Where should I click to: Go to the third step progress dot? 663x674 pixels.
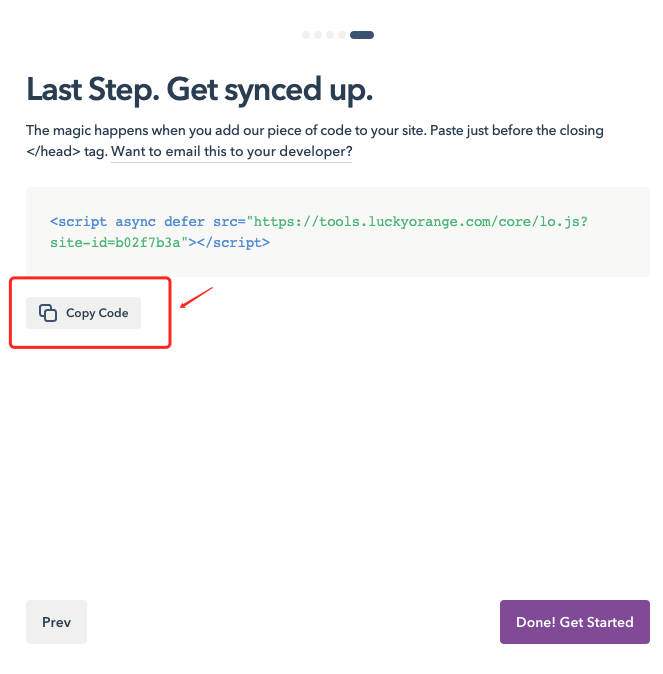pyautogui.click(x=330, y=35)
